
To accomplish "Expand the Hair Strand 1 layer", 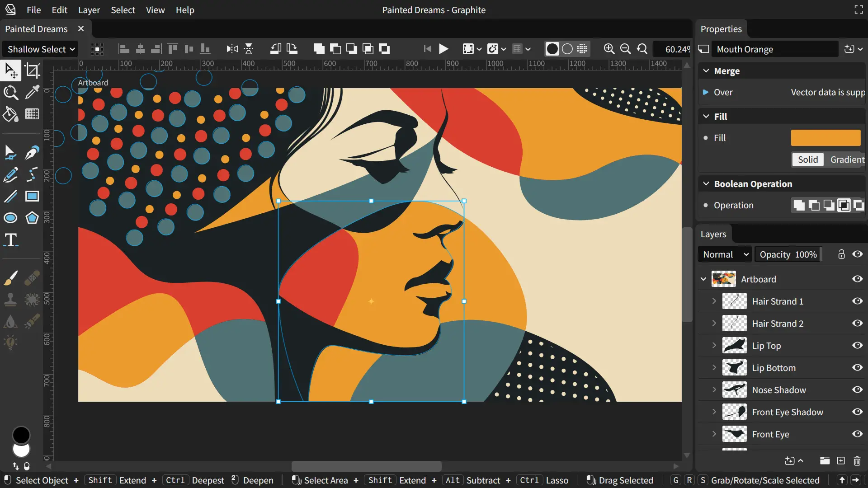I will coord(714,301).
